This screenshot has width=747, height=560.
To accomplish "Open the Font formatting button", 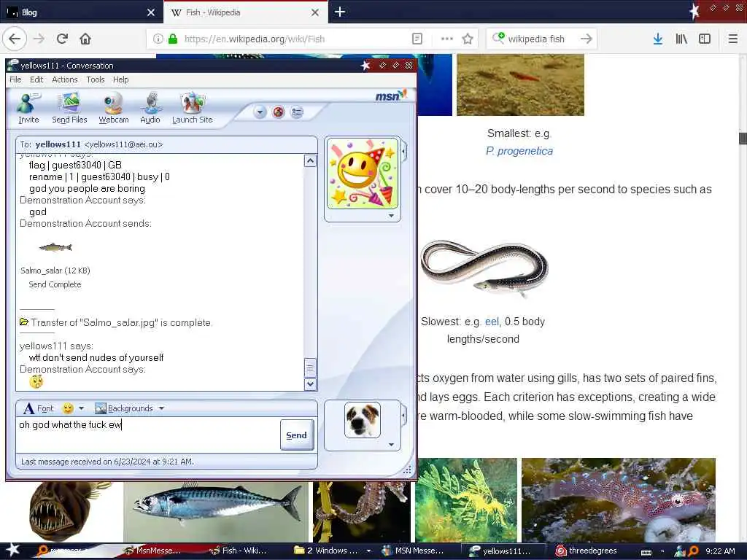I will tap(39, 408).
